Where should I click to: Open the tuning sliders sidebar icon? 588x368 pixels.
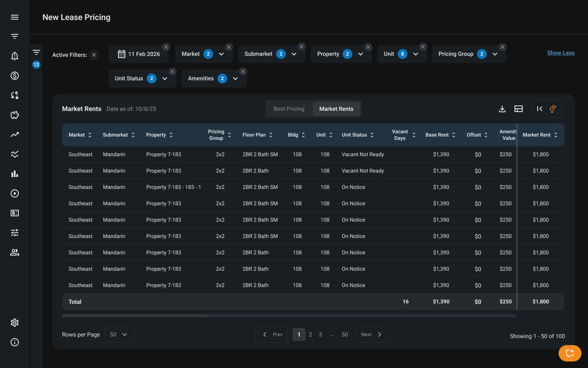click(x=15, y=233)
